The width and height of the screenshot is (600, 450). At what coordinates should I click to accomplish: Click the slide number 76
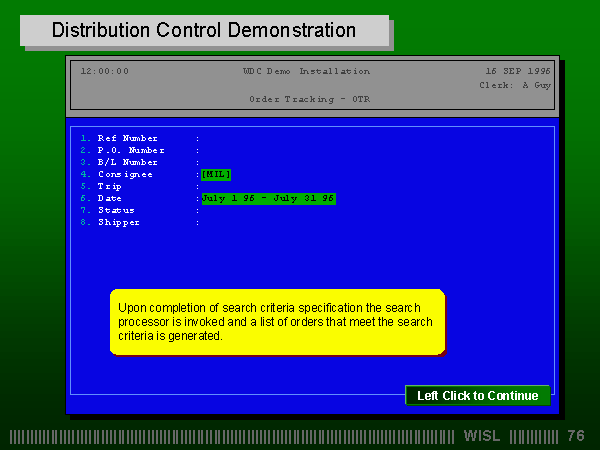576,436
